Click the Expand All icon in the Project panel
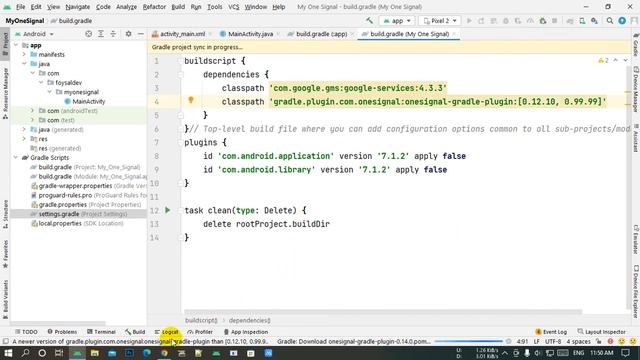The width and height of the screenshot is (640, 360). pyautogui.click(x=100, y=34)
